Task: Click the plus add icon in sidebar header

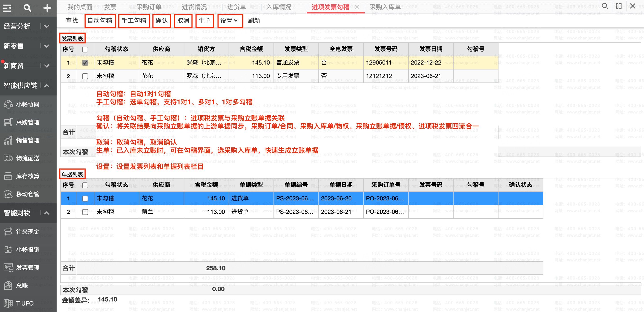Action: pos(47,8)
